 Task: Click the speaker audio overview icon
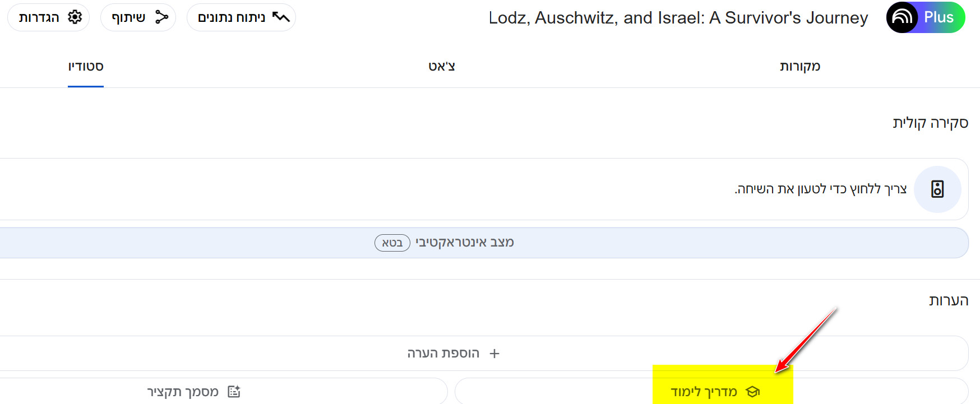coord(937,189)
